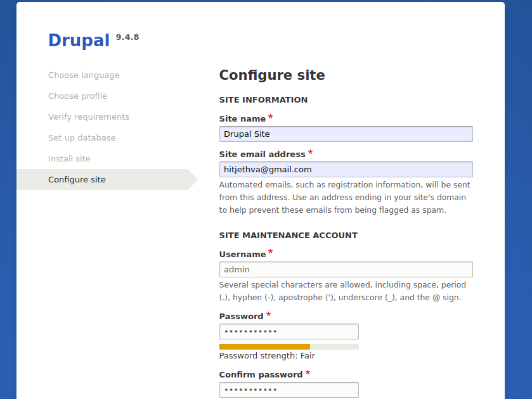The width and height of the screenshot is (532, 399).
Task: Click the SITE INFORMATION section heading
Action: [263, 99]
